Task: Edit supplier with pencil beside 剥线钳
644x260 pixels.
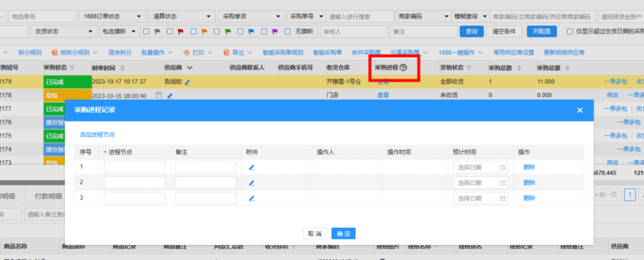Action: click(x=187, y=82)
